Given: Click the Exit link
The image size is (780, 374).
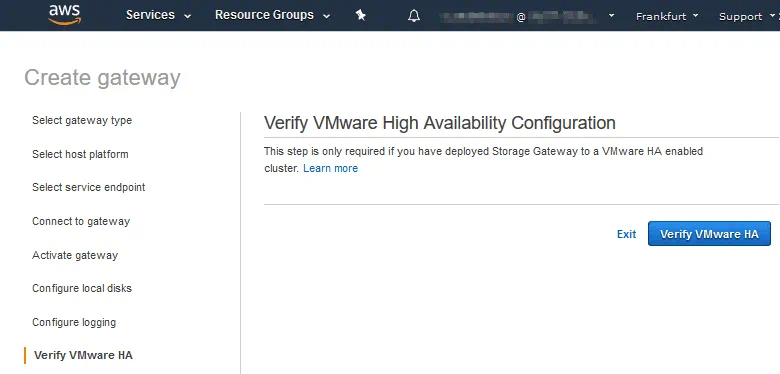Looking at the screenshot, I should (x=626, y=234).
